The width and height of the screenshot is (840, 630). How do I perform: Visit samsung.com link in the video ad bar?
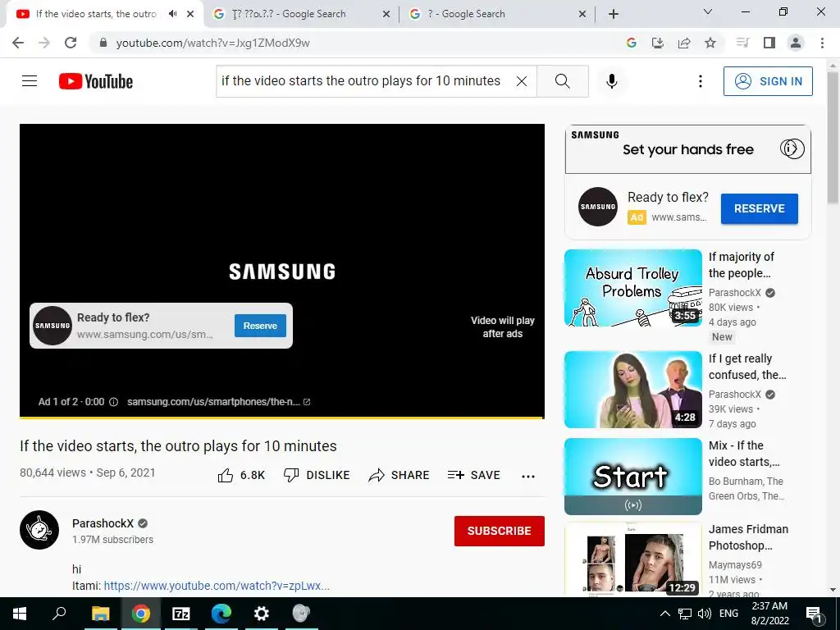[x=218, y=402]
